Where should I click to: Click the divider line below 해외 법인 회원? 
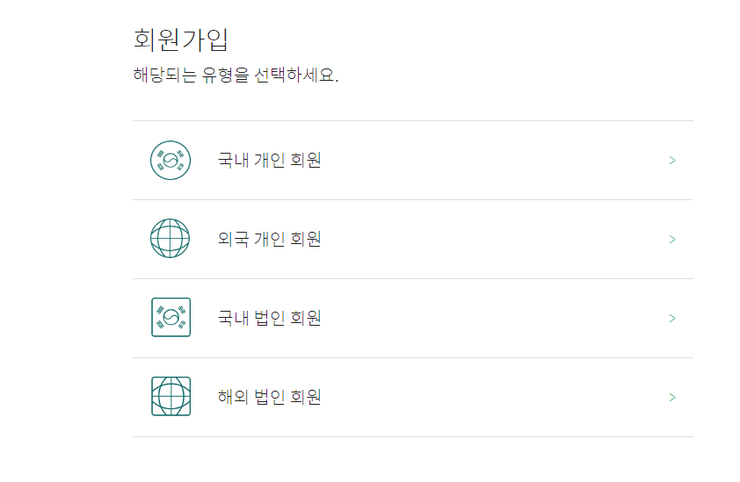pyautogui.click(x=413, y=437)
